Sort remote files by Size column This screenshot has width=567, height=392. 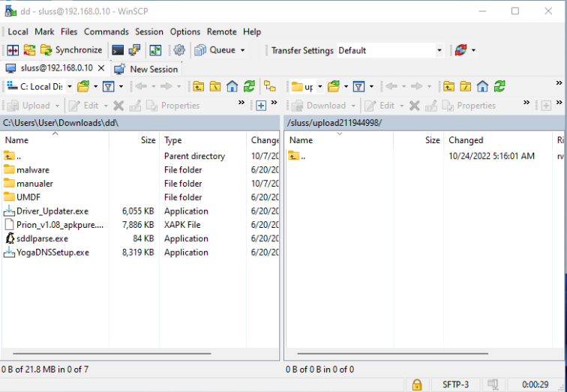(x=418, y=140)
